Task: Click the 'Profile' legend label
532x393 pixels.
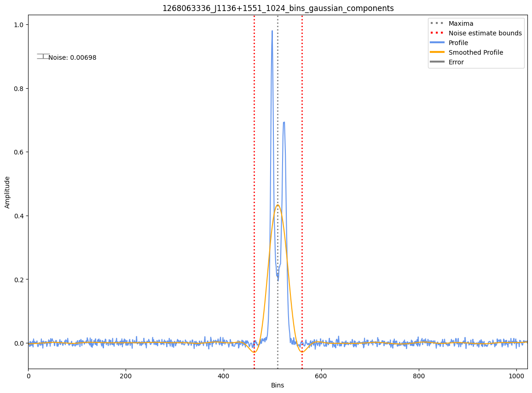Action: pyautogui.click(x=458, y=43)
